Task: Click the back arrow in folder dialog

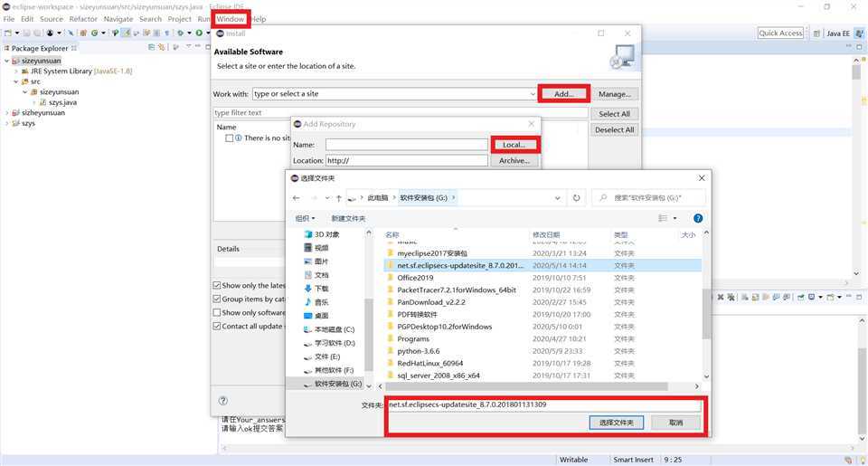Action: tap(297, 198)
